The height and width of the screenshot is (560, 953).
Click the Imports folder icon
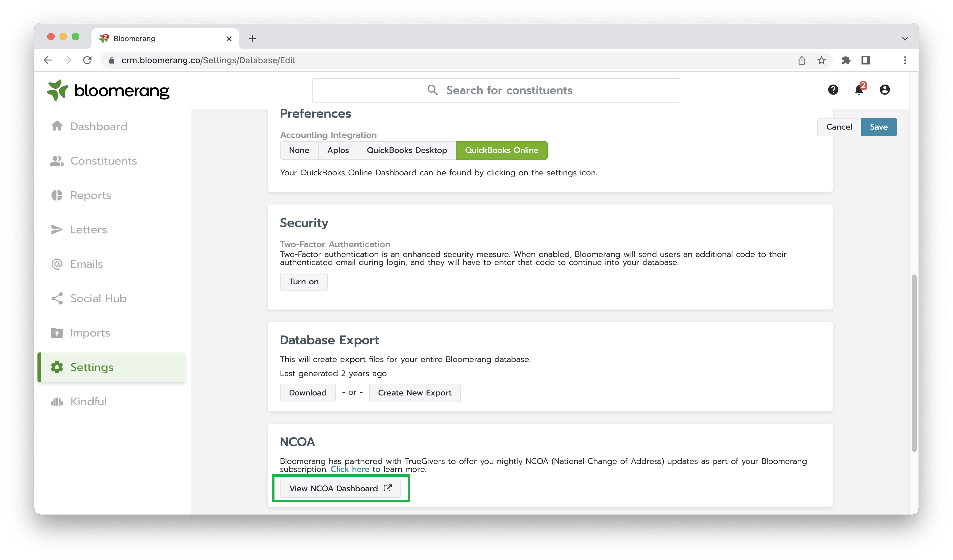tap(57, 333)
